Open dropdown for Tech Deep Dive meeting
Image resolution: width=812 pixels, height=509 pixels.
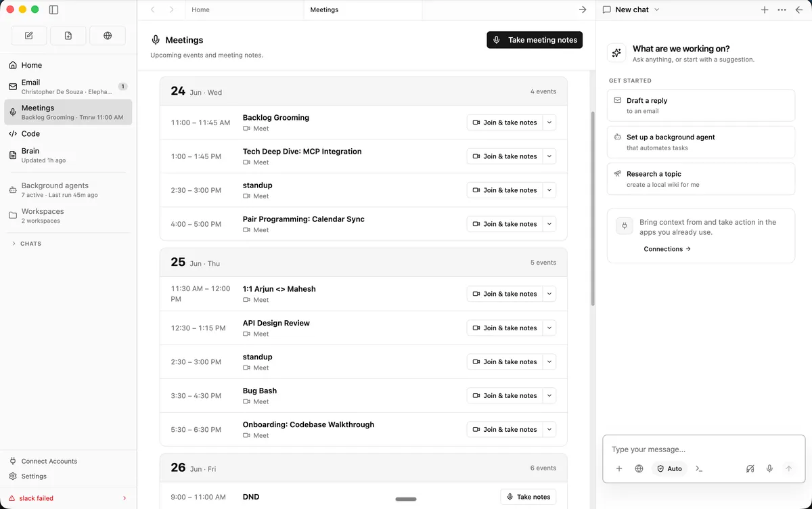pos(549,156)
